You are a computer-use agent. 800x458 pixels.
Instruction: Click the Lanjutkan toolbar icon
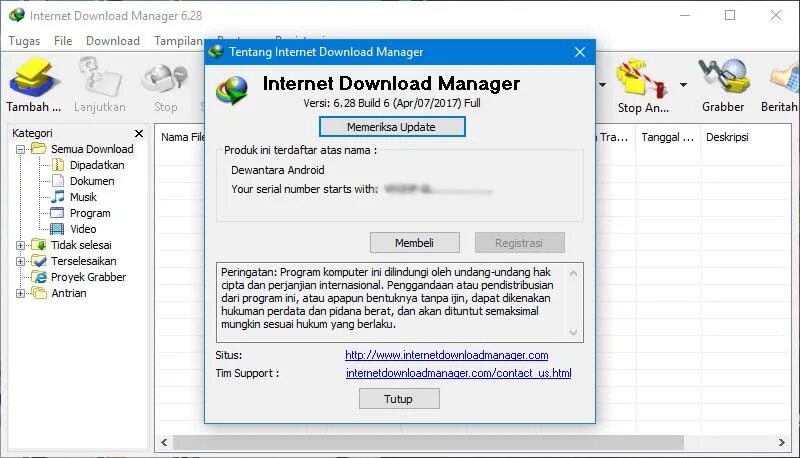click(x=99, y=78)
